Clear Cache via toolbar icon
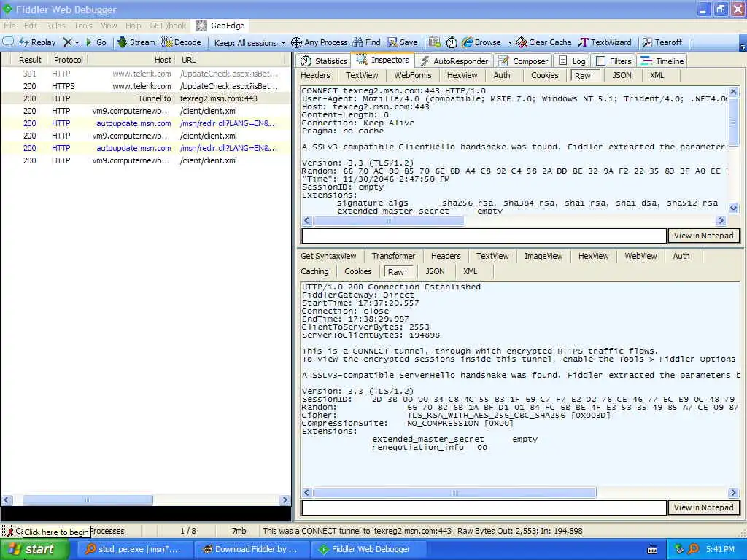Screen dimensions: 747x560 pyautogui.click(x=543, y=42)
